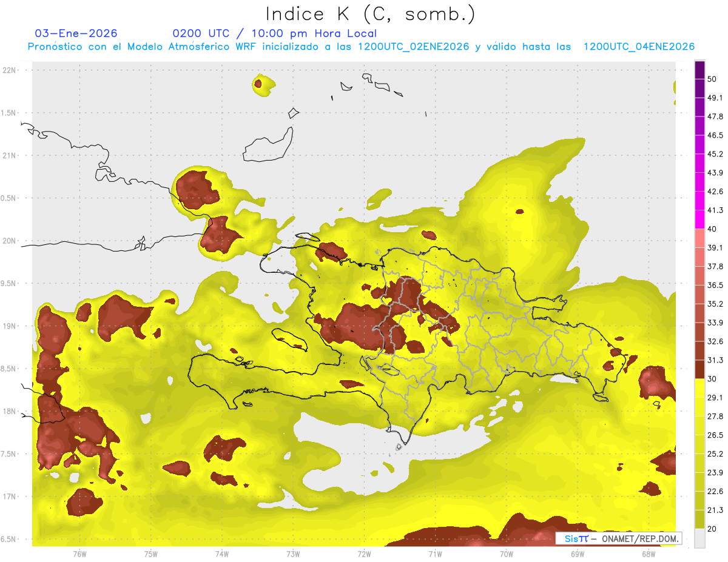
Task: Click the map title "Indice K (C, somb.)"
Action: [371, 14]
